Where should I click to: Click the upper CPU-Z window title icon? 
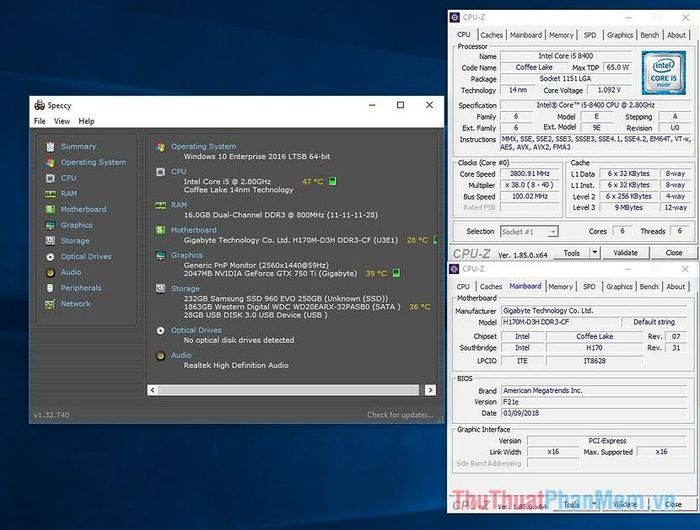455,17
